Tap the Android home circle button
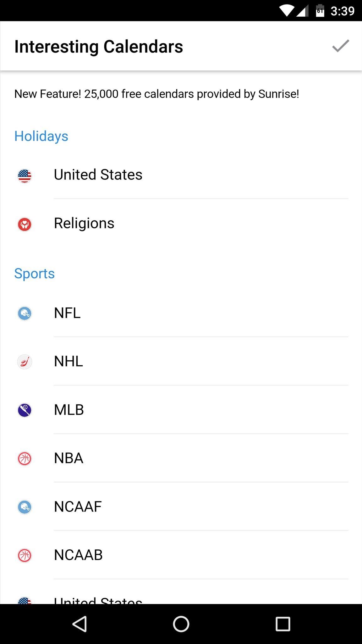Image resolution: width=362 pixels, height=644 pixels. (x=181, y=624)
